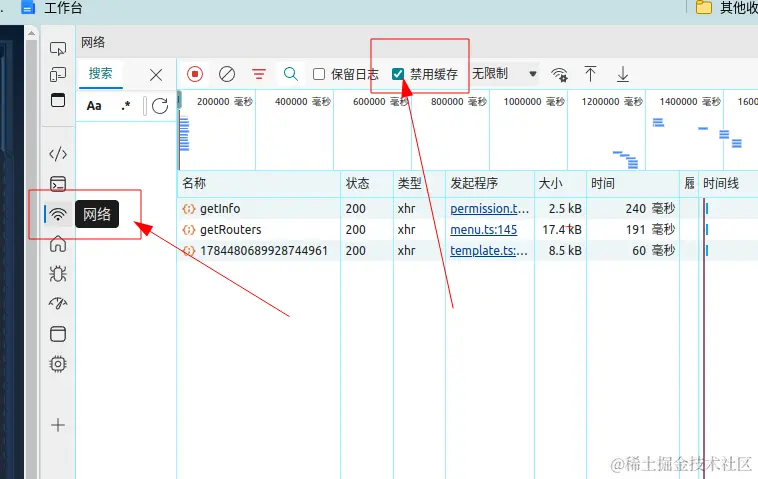Viewport: 758px width, 479px height.
Task: Open the gear-shaped settings icon in sidebar
Action: pos(58,364)
